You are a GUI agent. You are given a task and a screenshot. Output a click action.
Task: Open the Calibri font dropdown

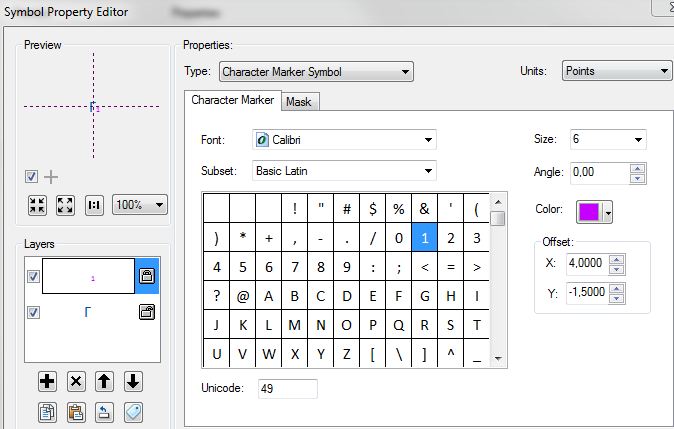[344, 140]
